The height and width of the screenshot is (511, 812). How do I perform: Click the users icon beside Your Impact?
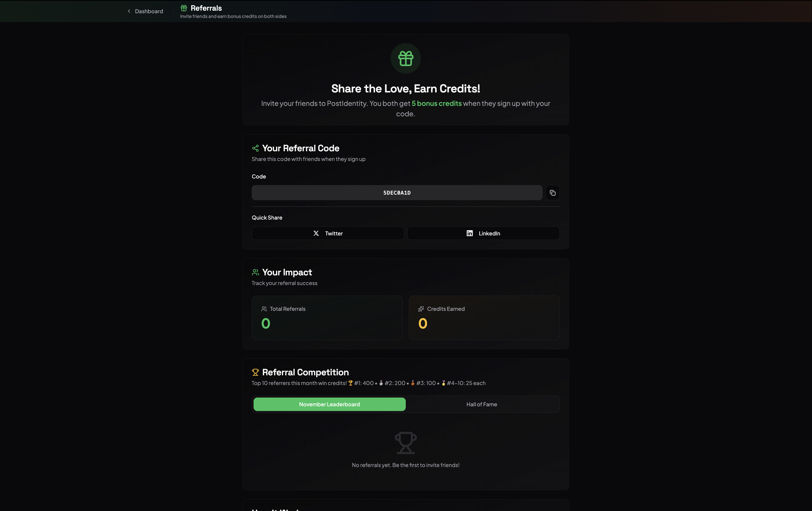[x=255, y=272]
